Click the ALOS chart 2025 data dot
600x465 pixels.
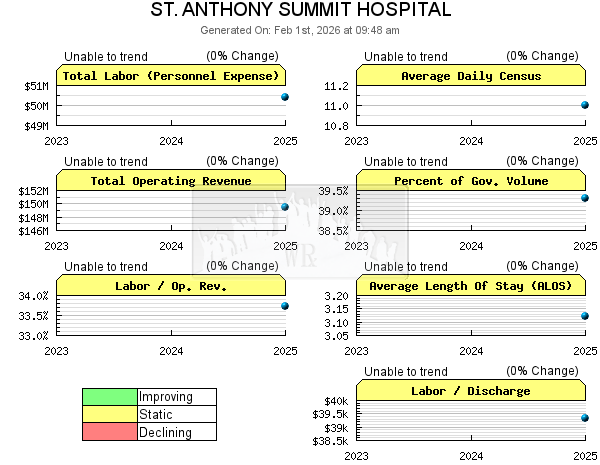click(585, 316)
